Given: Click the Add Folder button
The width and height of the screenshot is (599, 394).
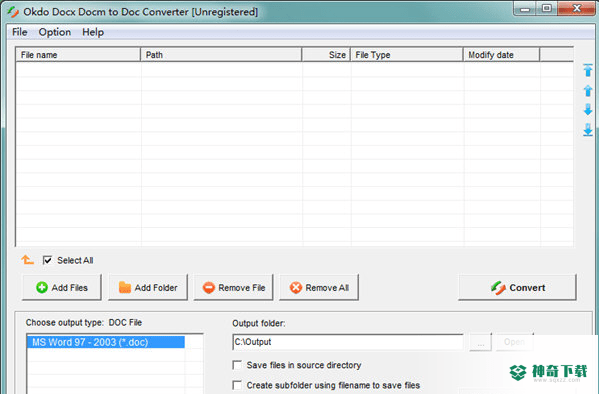Looking at the screenshot, I should click(x=148, y=287).
